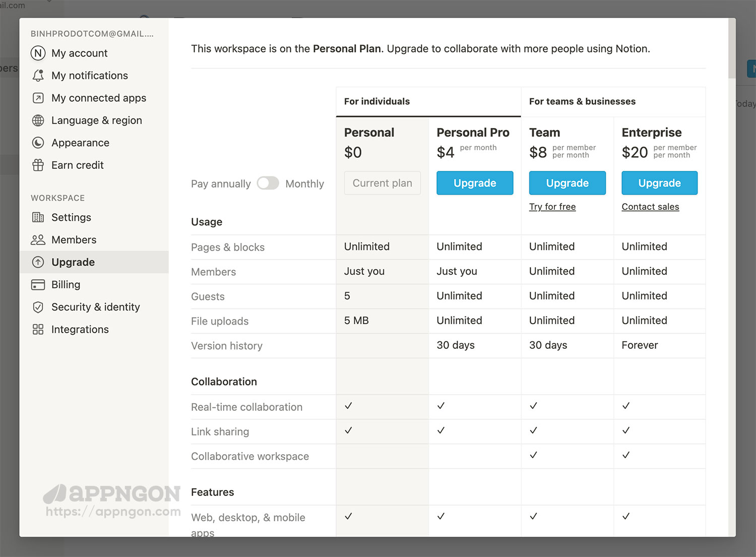
Task: Select the For teams & businesses tab
Action: pyautogui.click(x=613, y=102)
